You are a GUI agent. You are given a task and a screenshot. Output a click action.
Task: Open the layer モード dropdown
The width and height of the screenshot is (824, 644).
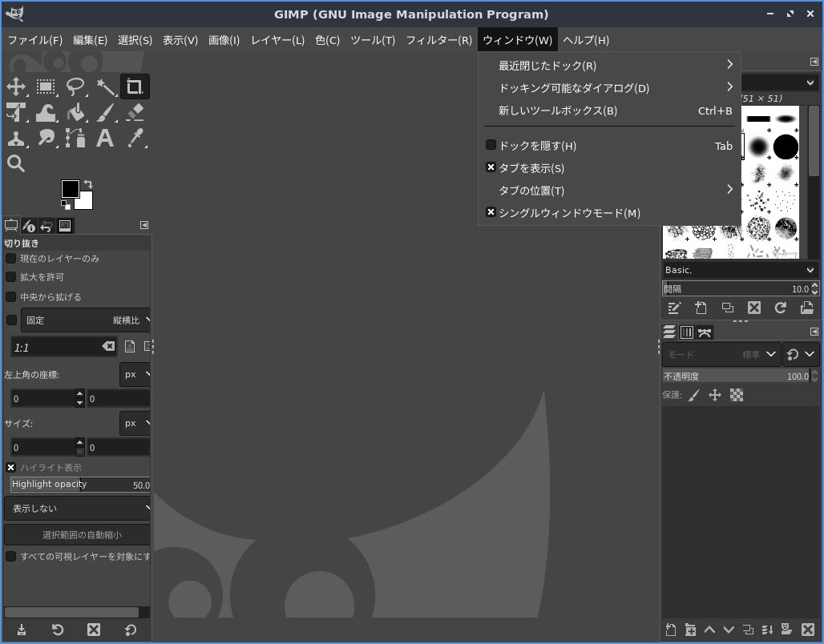[721, 355]
